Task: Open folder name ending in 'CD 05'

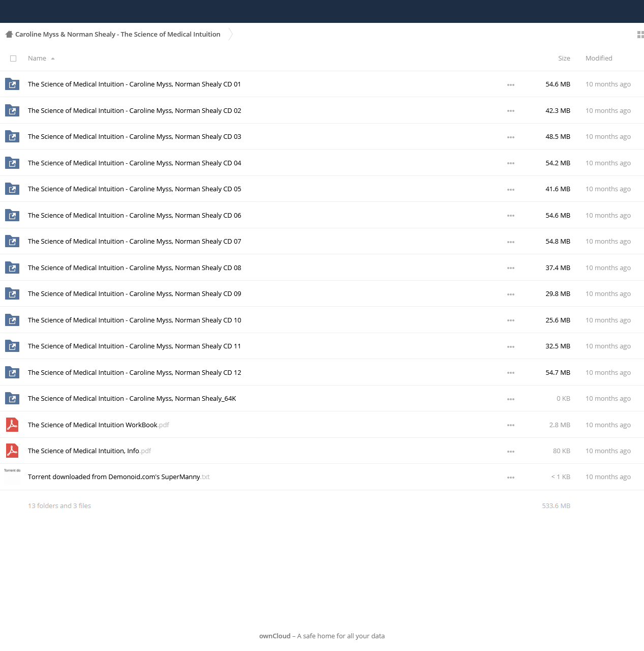Action: [135, 189]
